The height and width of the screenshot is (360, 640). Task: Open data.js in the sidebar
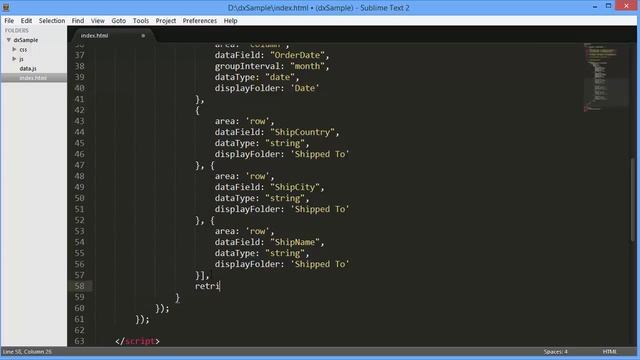(x=28, y=69)
